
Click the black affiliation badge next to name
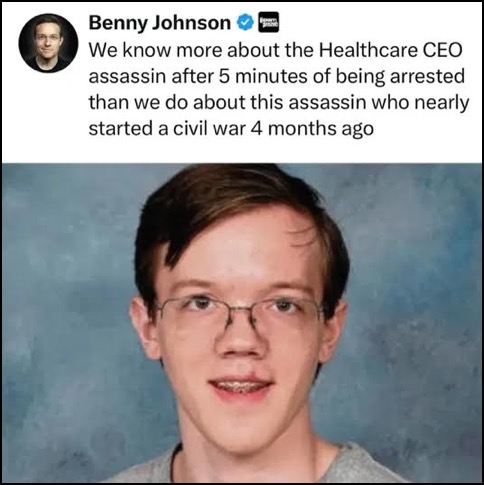tap(269, 22)
